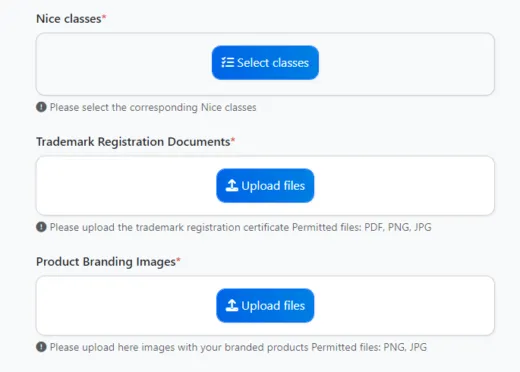Upload files for Trademark Registration Documents
This screenshot has height=372, width=520.
(x=265, y=186)
